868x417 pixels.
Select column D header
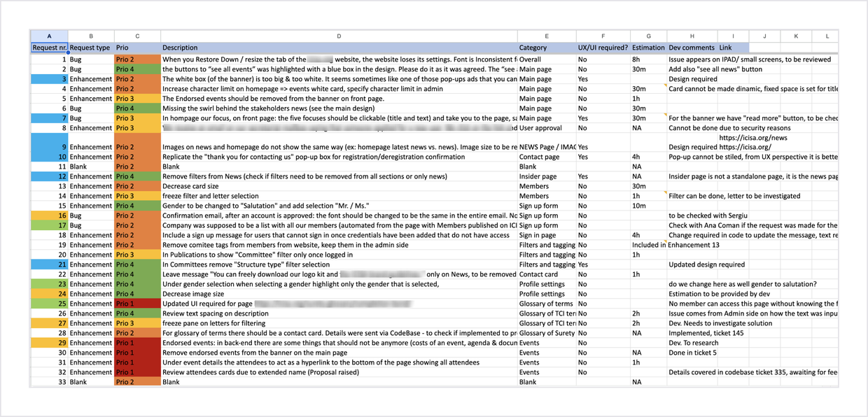point(339,36)
